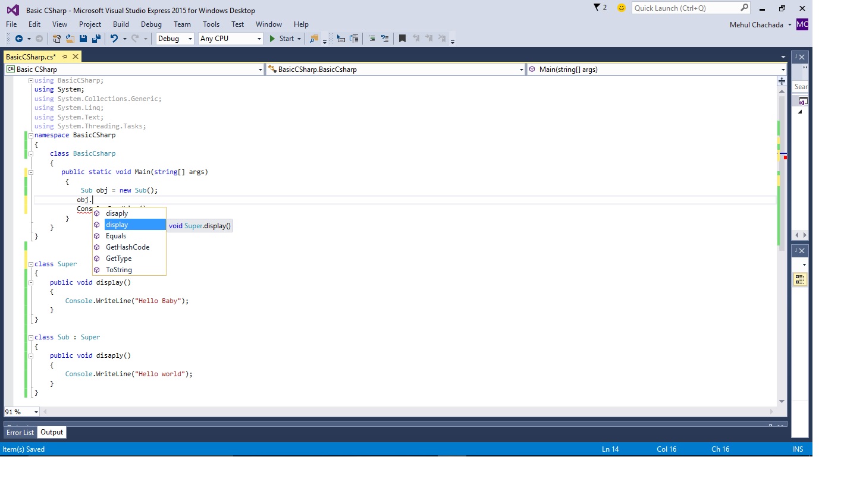Open the Project menu
866x504 pixels.
coord(90,24)
